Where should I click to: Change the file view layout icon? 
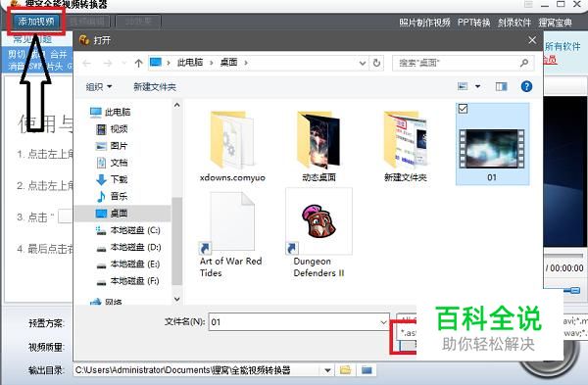pyautogui.click(x=463, y=86)
